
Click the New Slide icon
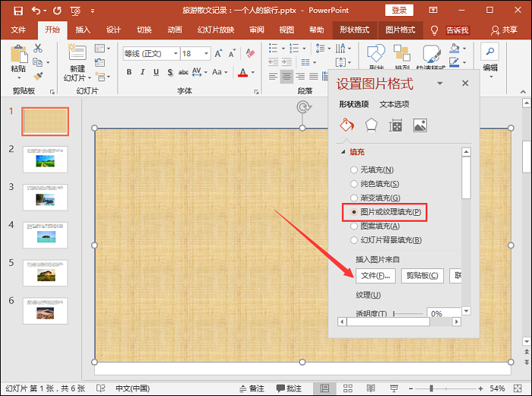pyautogui.click(x=78, y=52)
